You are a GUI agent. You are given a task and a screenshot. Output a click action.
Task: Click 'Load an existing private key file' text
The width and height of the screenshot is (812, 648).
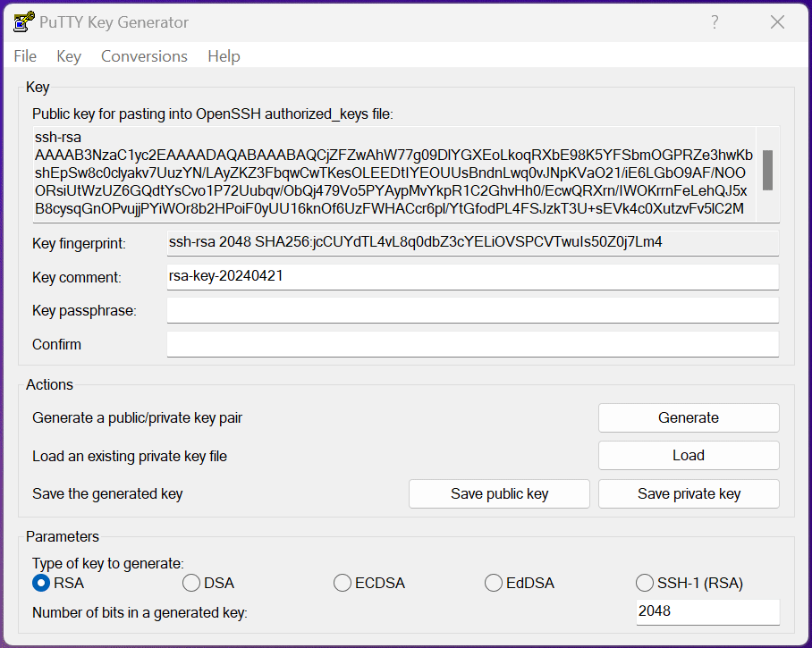[130, 457]
